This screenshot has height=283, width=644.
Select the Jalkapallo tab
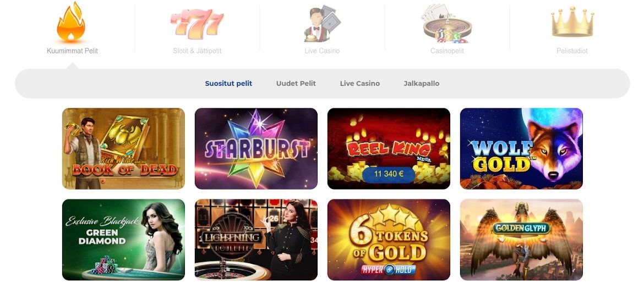click(x=422, y=84)
